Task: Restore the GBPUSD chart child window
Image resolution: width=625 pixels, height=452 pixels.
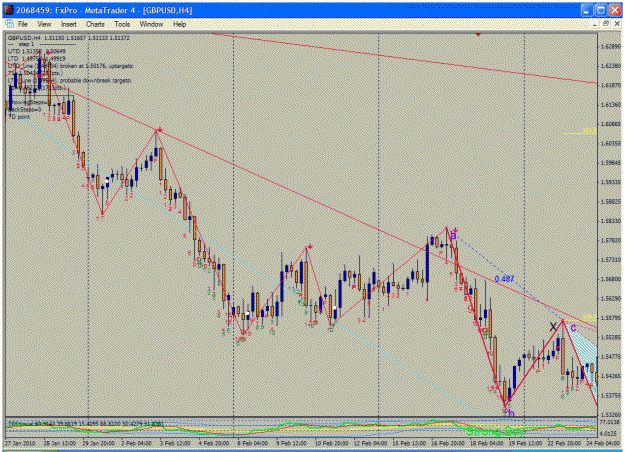Action: [x=606, y=24]
